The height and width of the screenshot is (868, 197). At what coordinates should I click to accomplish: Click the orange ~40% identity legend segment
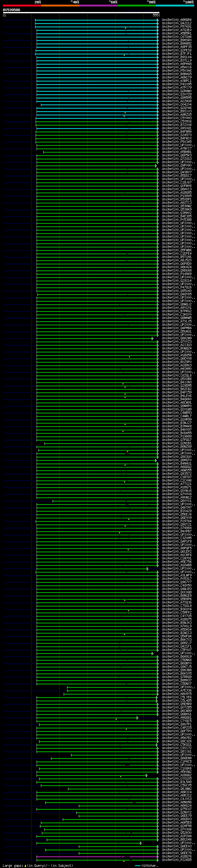click(60, 6)
